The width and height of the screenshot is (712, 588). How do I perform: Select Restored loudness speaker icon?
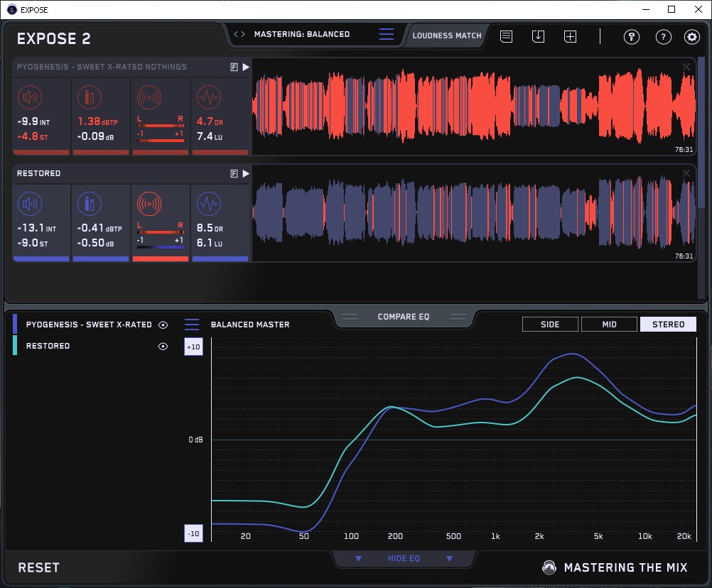(x=30, y=204)
